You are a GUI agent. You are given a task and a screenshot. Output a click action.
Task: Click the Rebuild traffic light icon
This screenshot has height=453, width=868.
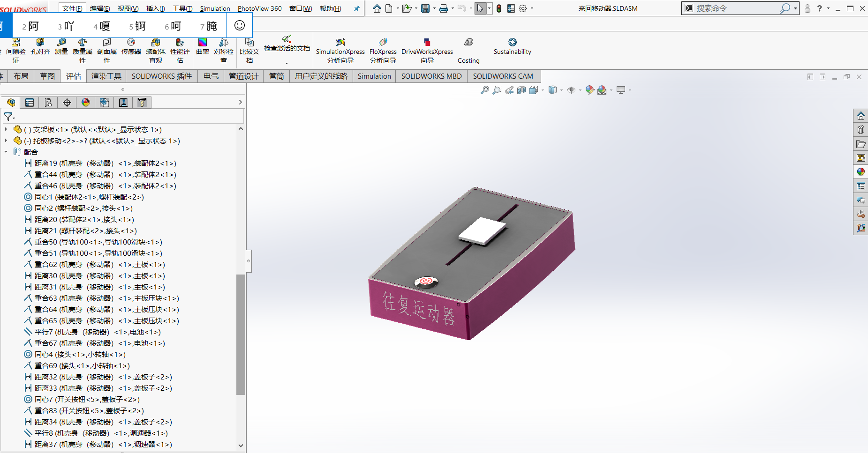(x=499, y=8)
